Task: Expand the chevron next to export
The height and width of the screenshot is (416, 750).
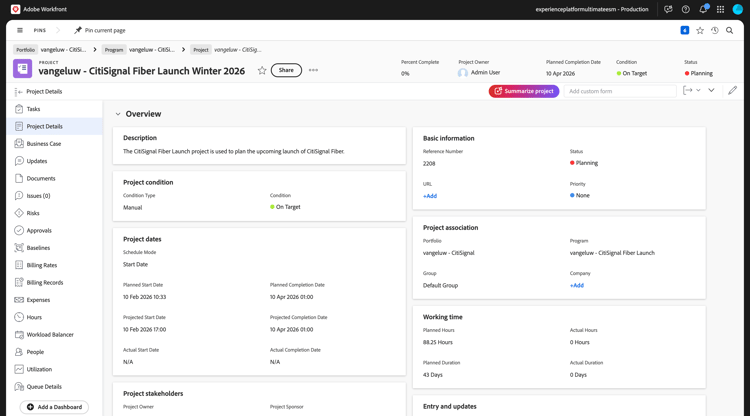Action: point(711,90)
